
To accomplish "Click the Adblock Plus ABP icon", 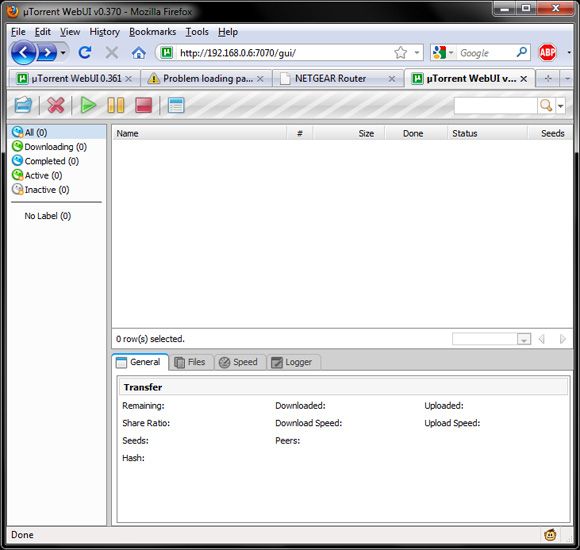I will 547,53.
